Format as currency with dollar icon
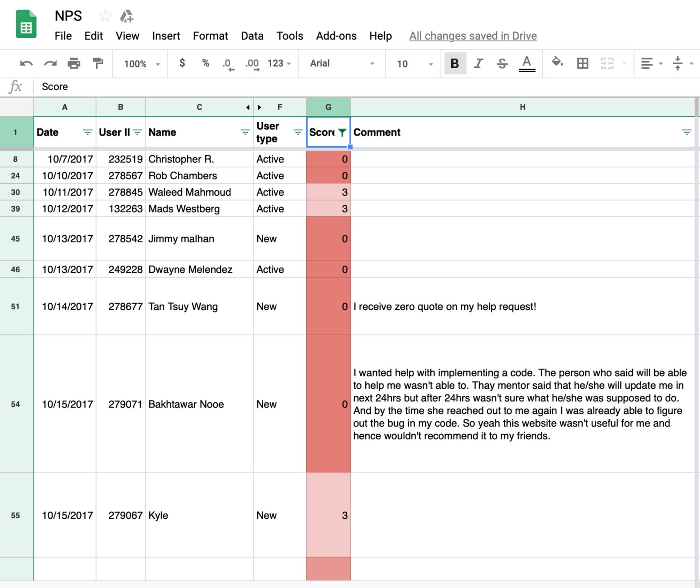The width and height of the screenshot is (700, 588). coord(182,63)
